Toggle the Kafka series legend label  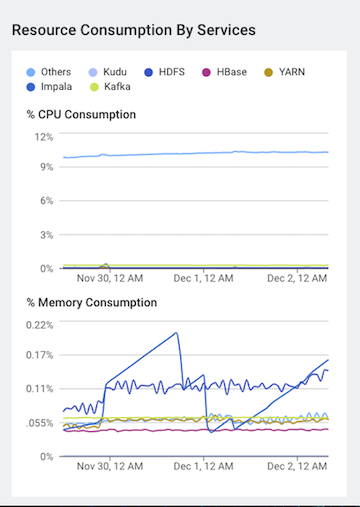[117, 87]
